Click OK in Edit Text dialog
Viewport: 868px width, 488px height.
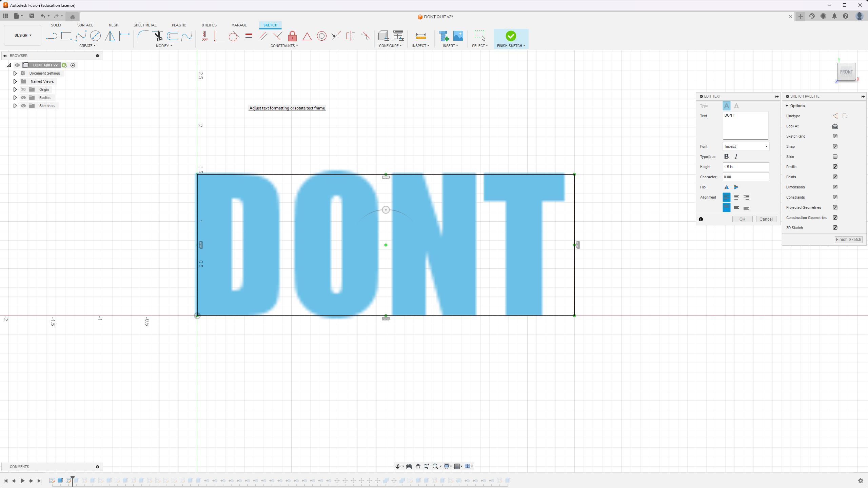(742, 219)
